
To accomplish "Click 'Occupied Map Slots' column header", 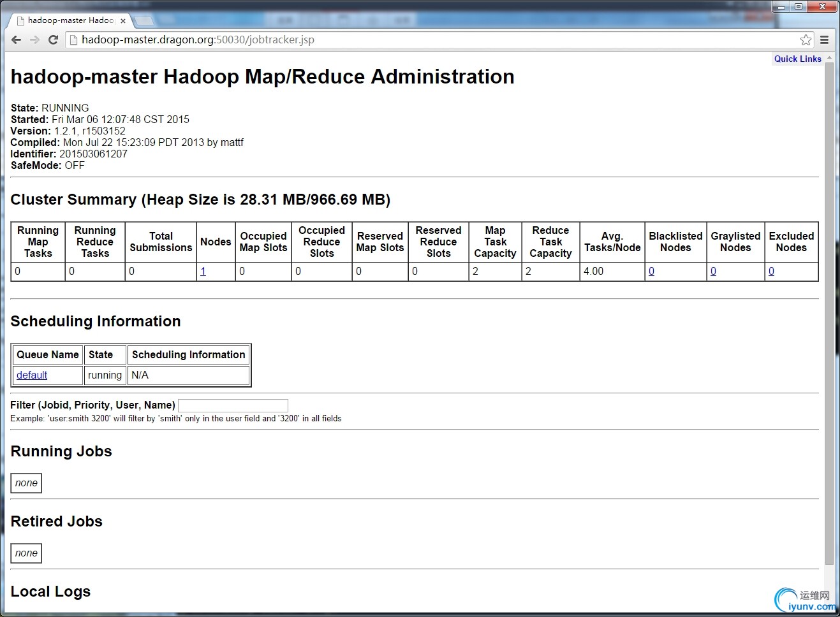I will coord(263,242).
